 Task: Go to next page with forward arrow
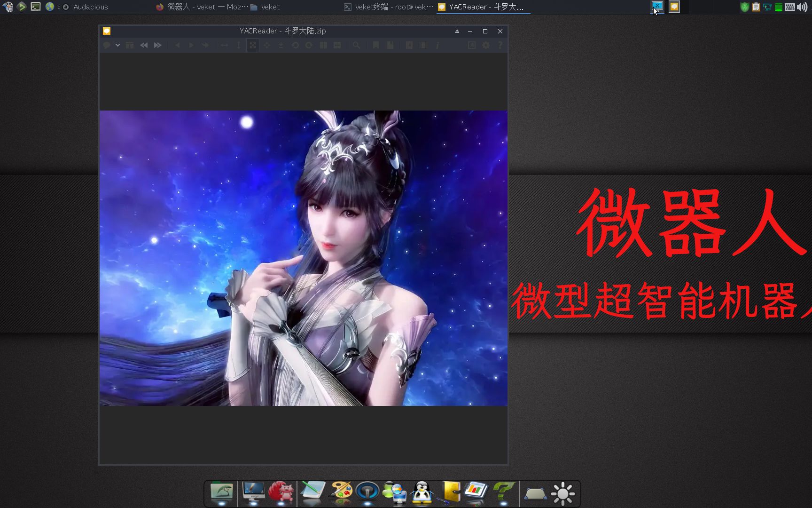click(191, 45)
